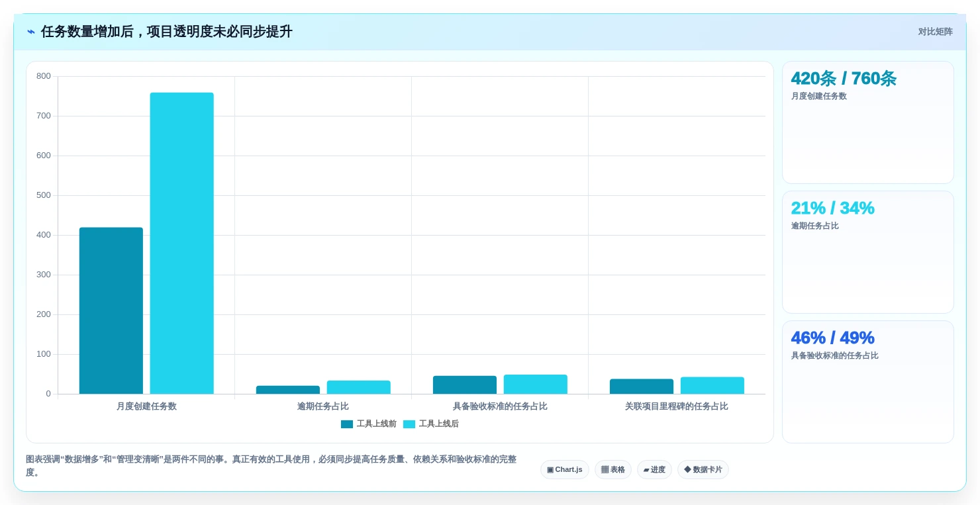Select the 表格 tag chip
This screenshot has width=980, height=505.
pyautogui.click(x=613, y=470)
